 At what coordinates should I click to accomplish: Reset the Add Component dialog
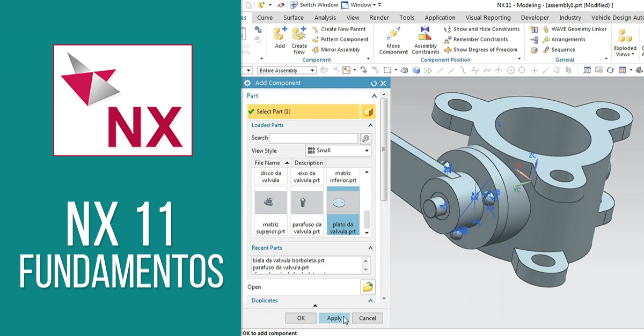click(x=374, y=84)
